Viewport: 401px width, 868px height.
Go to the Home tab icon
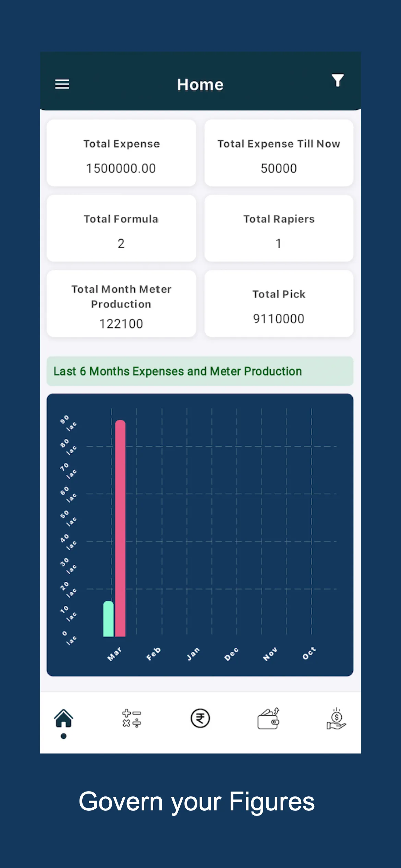click(x=64, y=718)
